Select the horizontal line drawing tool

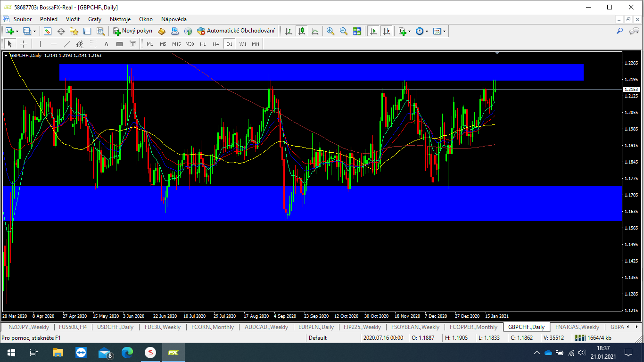[54, 44]
